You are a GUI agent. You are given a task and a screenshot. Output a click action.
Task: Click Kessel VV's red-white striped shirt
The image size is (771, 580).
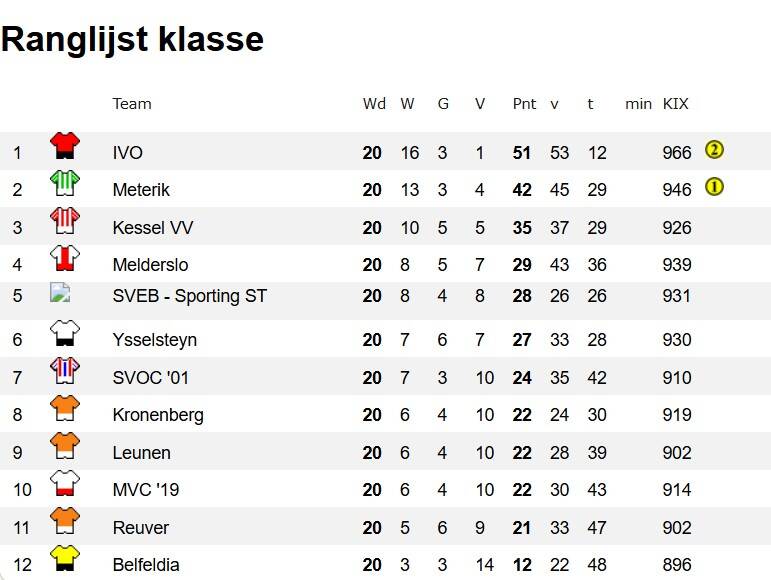pos(65,221)
